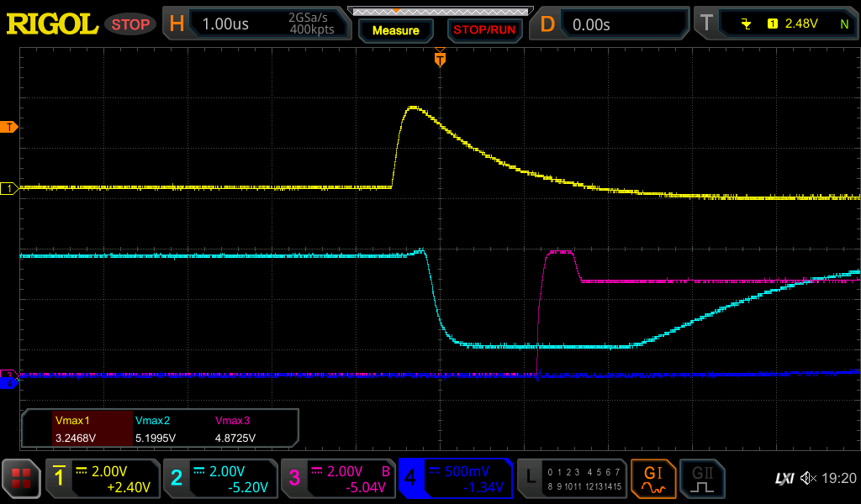Screen dimensions: 861x504
Task: Toggle channel 1 yellow 2.00V panel
Action: tap(103, 479)
